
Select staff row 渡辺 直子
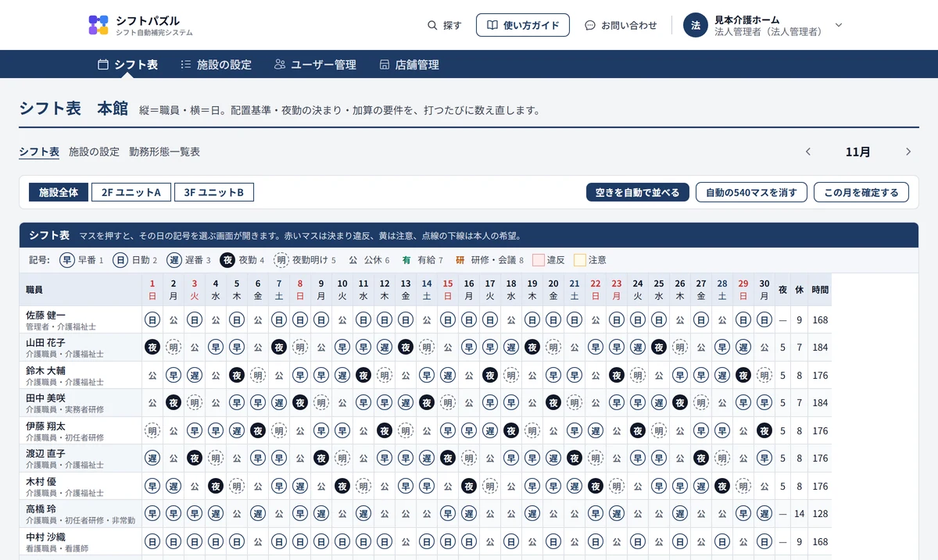(81, 458)
